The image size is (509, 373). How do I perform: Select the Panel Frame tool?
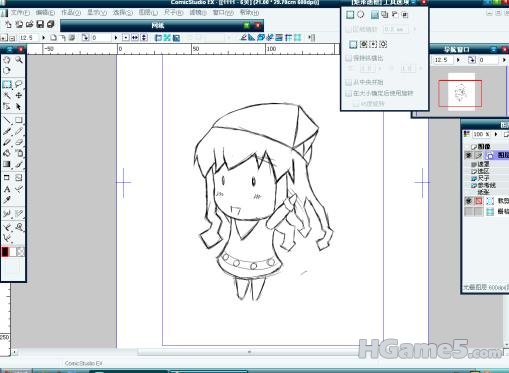7,178
